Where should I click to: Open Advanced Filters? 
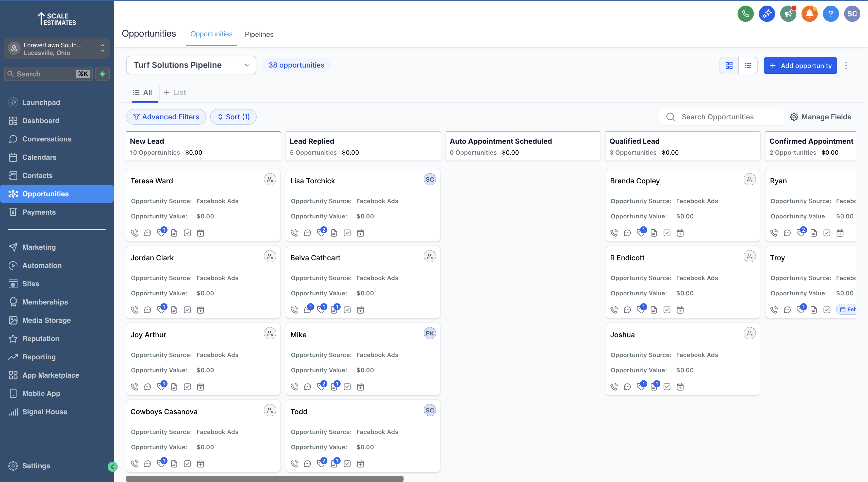pyautogui.click(x=166, y=117)
